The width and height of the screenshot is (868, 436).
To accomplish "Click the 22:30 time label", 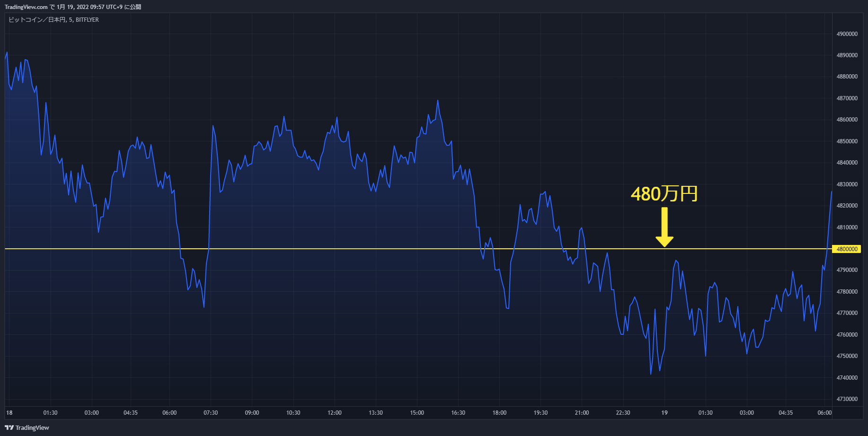I will [623, 413].
